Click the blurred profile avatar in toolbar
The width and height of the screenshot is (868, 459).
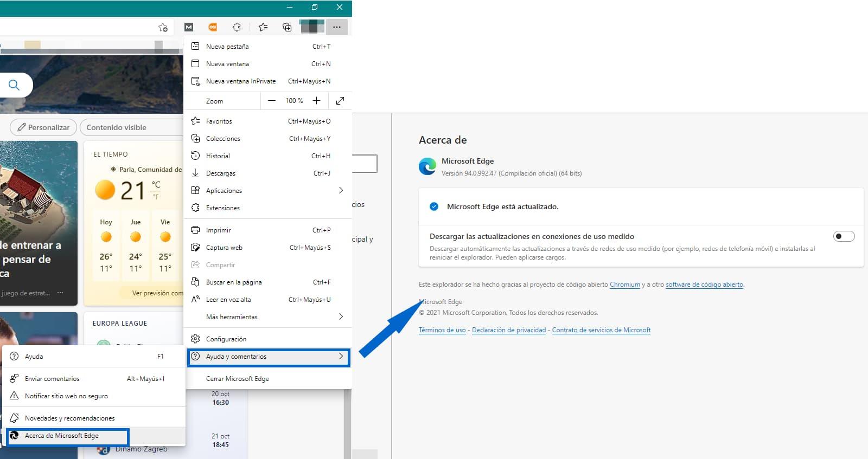[312, 27]
